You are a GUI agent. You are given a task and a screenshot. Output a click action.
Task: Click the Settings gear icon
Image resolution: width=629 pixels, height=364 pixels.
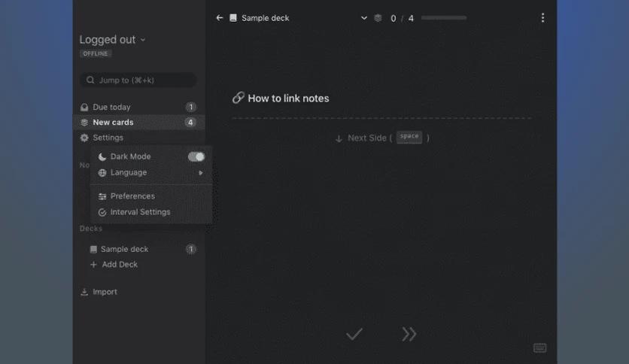click(84, 138)
